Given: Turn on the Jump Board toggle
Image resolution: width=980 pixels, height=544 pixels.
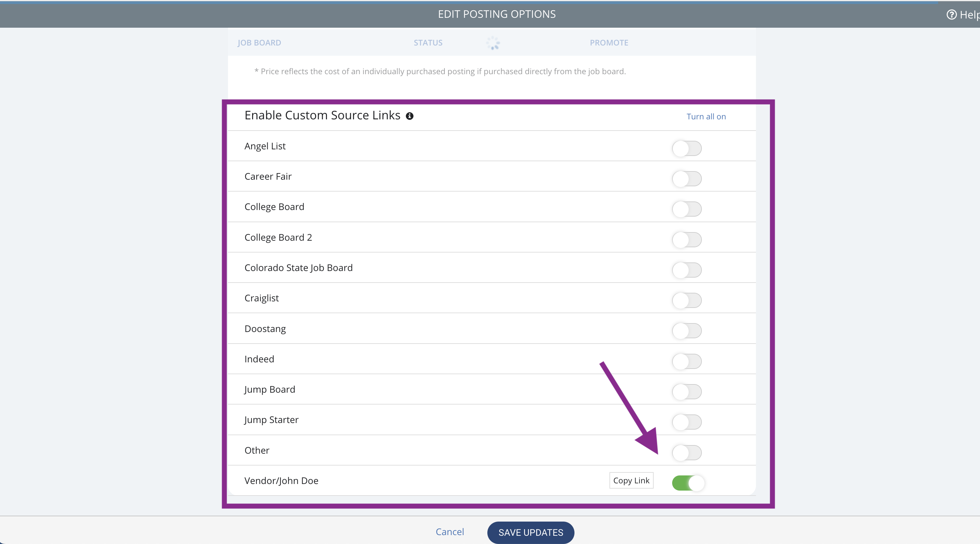Looking at the screenshot, I should (687, 392).
